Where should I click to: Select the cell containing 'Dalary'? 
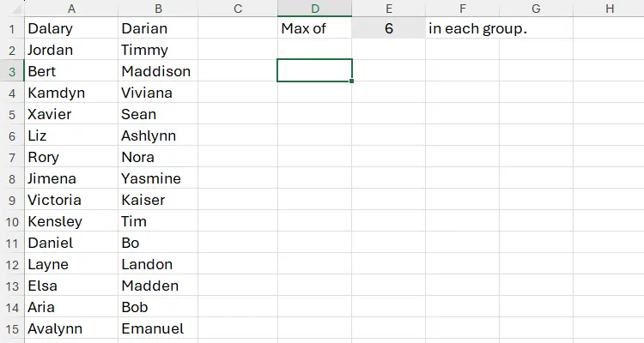pos(70,28)
